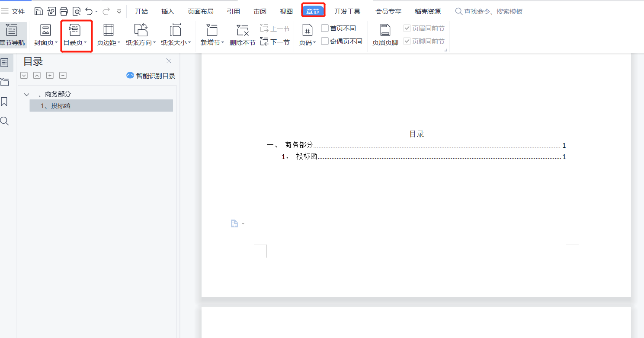
Task: Enable the 奇偶页不同 checkbox
Action: (x=325, y=41)
